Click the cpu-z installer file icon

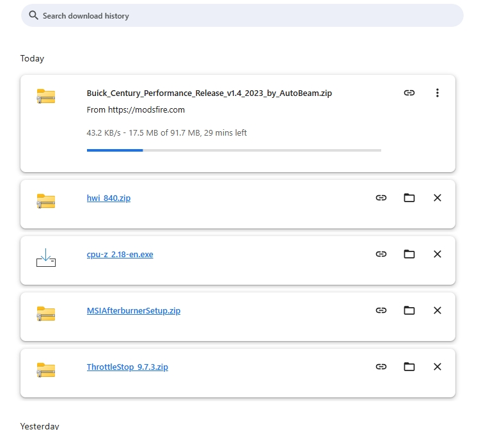click(x=46, y=258)
